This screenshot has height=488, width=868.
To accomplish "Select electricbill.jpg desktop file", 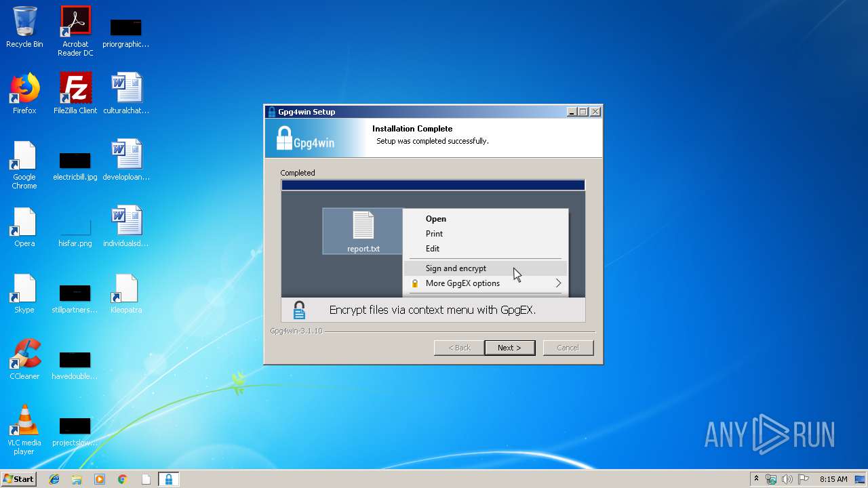I will click(75, 165).
